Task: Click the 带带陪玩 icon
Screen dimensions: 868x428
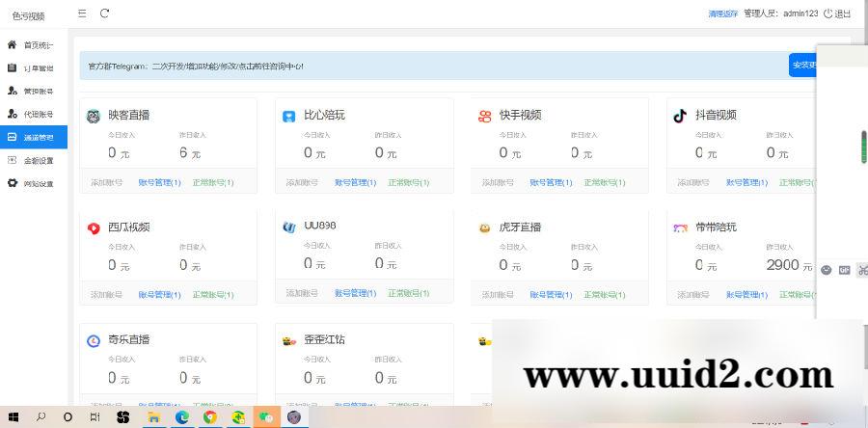Action: [680, 227]
